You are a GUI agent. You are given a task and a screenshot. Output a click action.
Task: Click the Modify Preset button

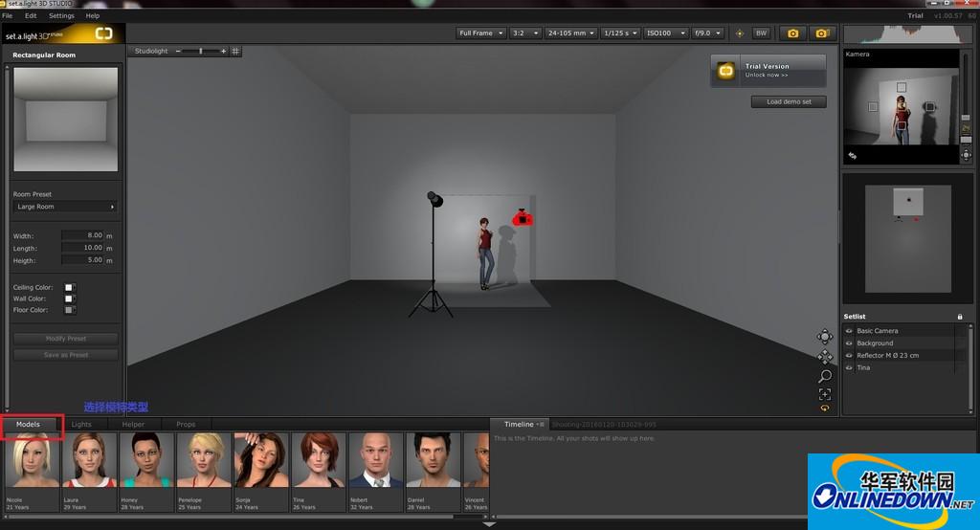(x=66, y=339)
